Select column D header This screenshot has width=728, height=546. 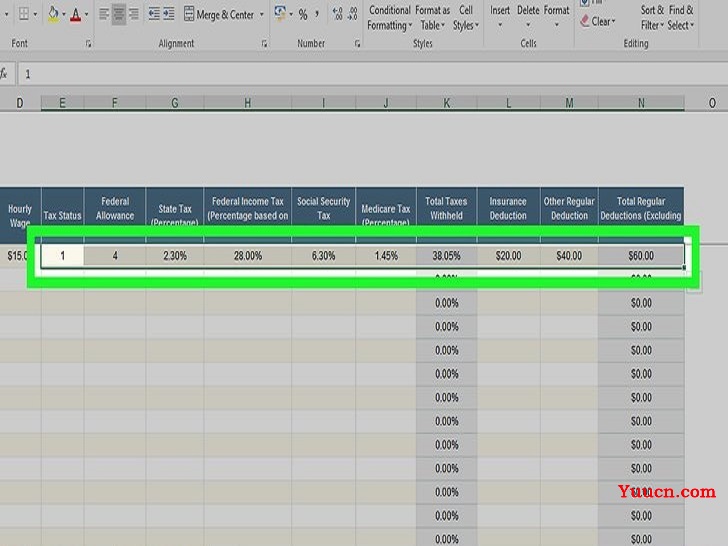click(x=20, y=103)
